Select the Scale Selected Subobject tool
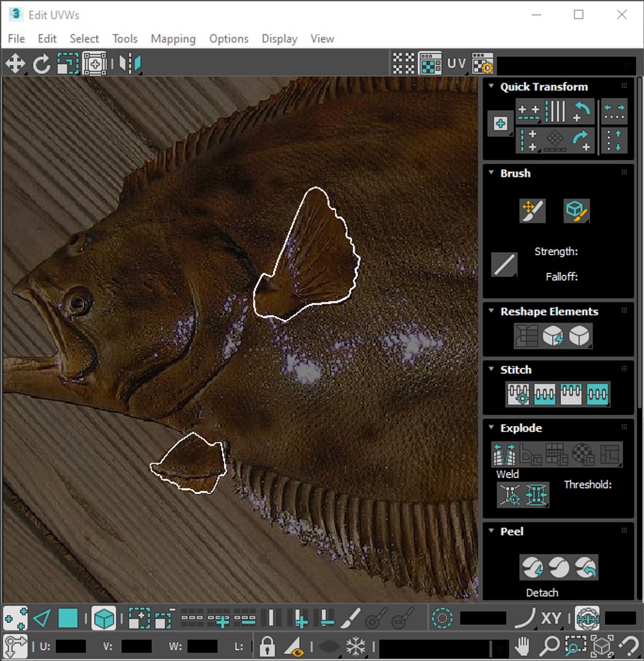644x661 pixels. click(x=68, y=64)
